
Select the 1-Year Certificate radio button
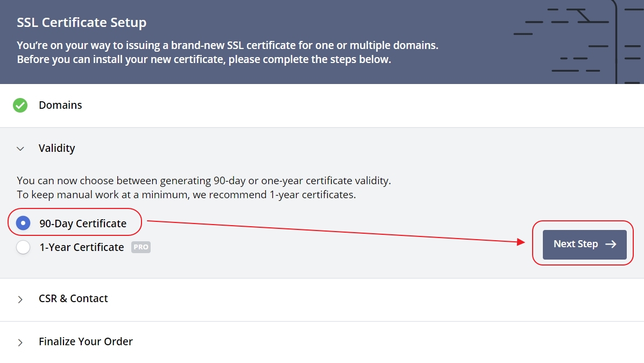[x=23, y=247]
